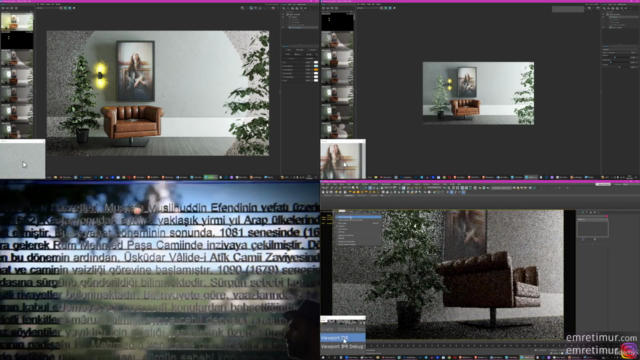Select Viewport IPR option

pyautogui.click(x=343, y=338)
